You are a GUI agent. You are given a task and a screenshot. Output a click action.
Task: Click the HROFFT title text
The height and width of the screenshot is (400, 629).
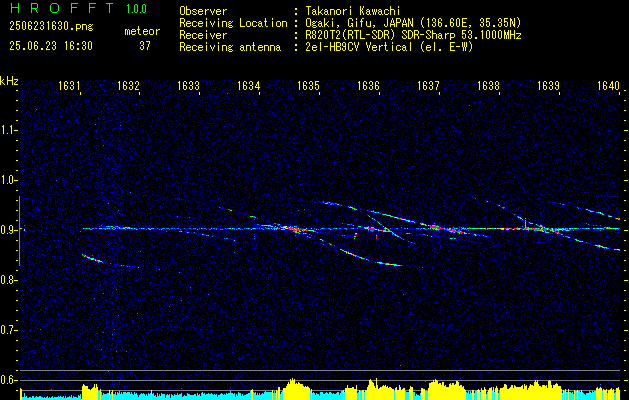coord(61,8)
